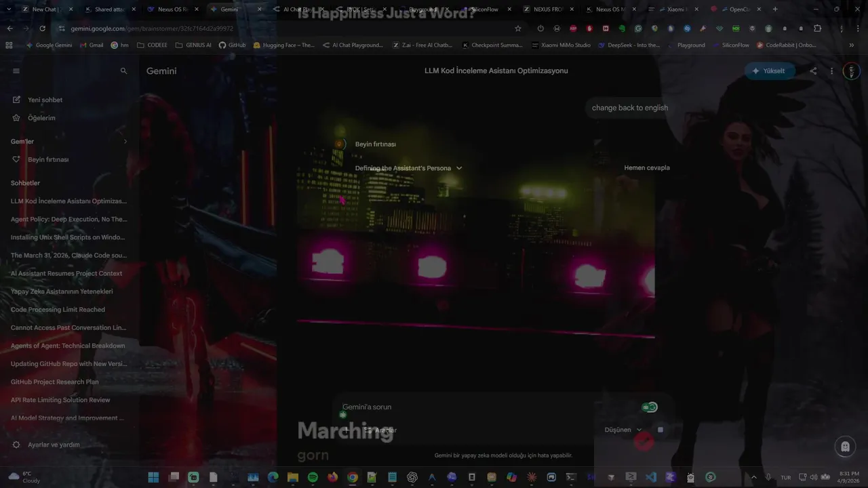Open chat 'Yapay Zeka Asistanının Yetenekleri'
Screen dimensions: 868x488
click(62, 291)
